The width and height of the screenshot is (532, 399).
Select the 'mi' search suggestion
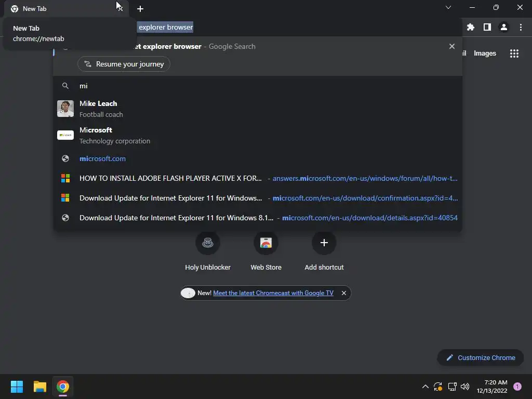tap(258, 86)
